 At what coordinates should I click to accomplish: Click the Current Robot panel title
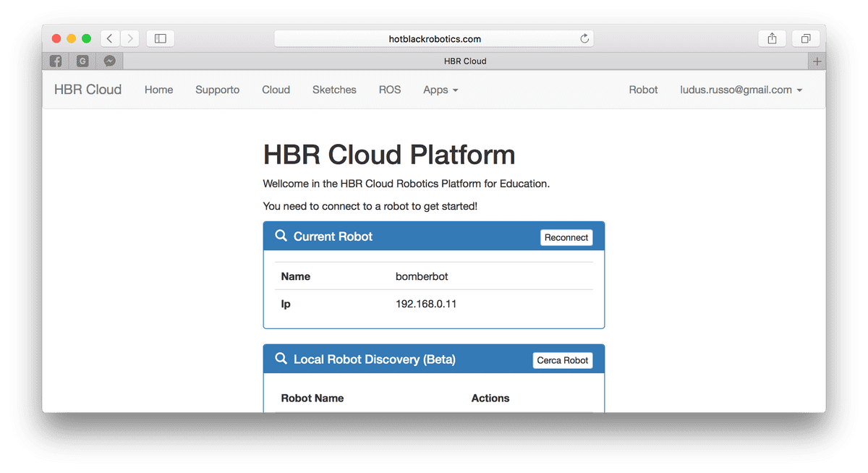pos(333,236)
